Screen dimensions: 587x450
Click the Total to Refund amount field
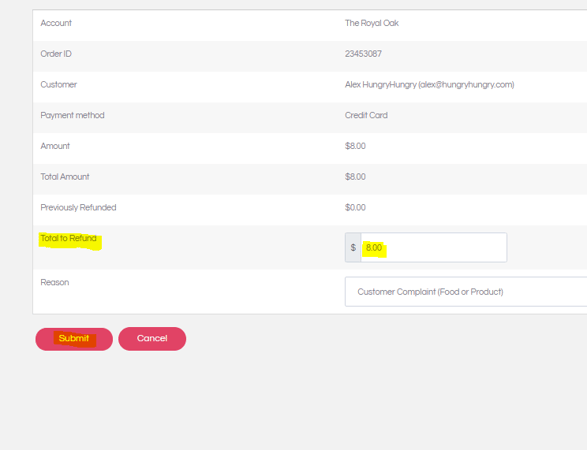point(434,247)
